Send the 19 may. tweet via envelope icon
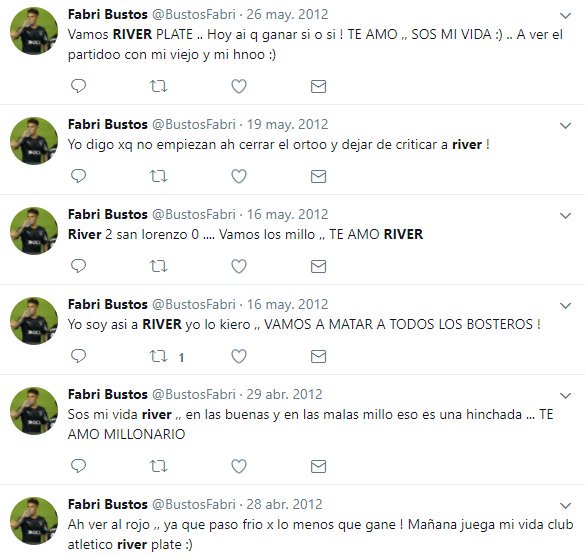Screen dimensions: 585x556 tap(318, 176)
